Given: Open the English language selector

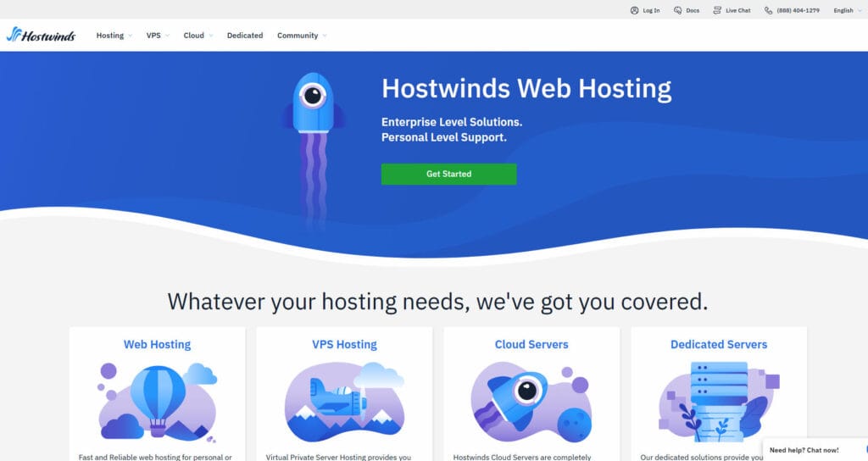Looking at the screenshot, I should [847, 10].
